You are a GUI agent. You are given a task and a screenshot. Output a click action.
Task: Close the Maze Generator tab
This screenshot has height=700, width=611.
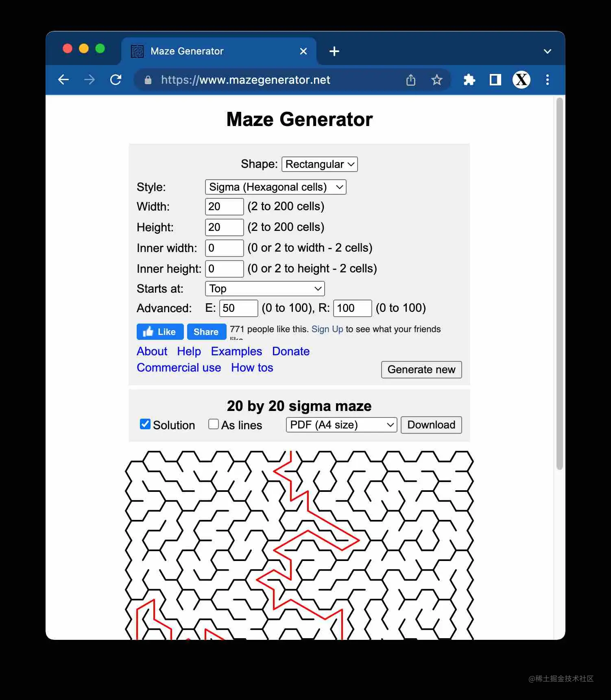303,51
